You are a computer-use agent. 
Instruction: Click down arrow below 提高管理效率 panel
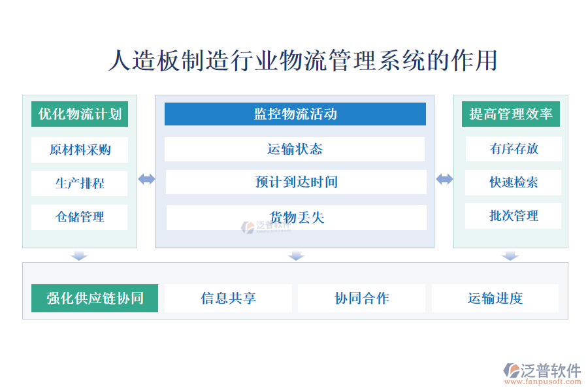pyautogui.click(x=510, y=255)
